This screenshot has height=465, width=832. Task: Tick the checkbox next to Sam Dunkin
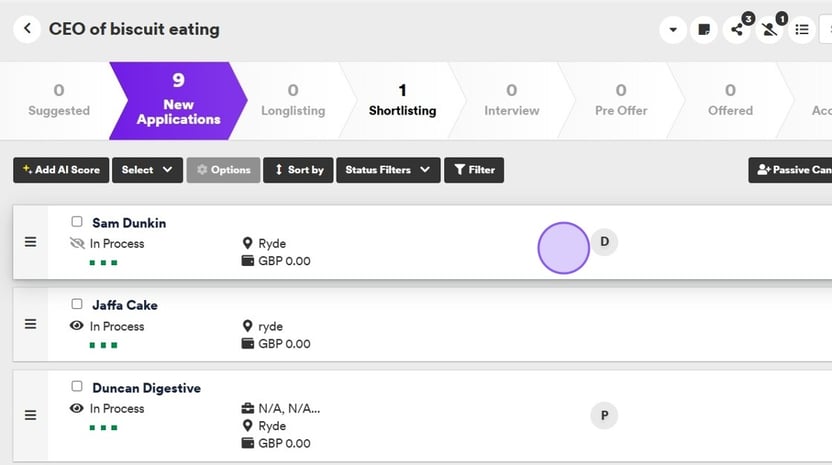tap(77, 222)
